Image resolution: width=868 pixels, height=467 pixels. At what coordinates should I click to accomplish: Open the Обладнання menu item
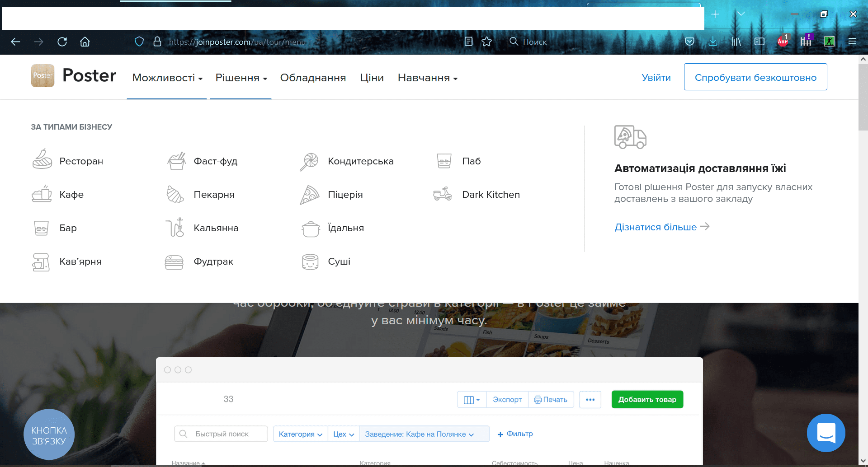pyautogui.click(x=313, y=78)
